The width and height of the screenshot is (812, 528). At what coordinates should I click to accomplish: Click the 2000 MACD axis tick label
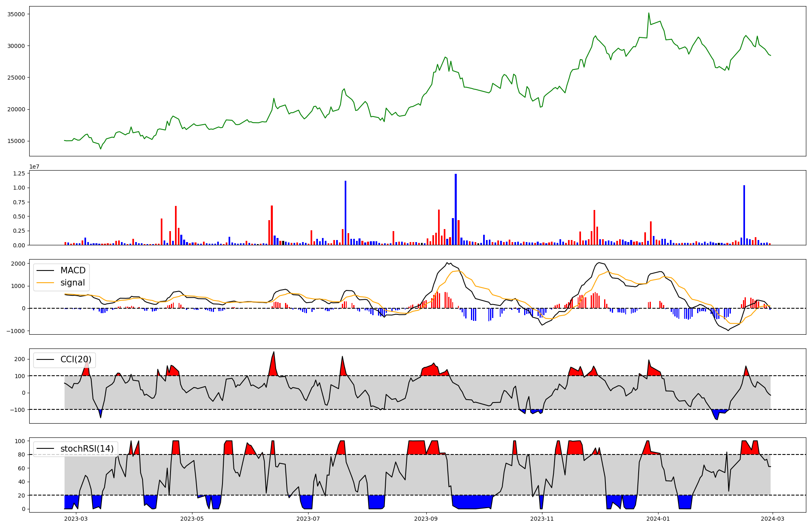[x=19, y=264]
